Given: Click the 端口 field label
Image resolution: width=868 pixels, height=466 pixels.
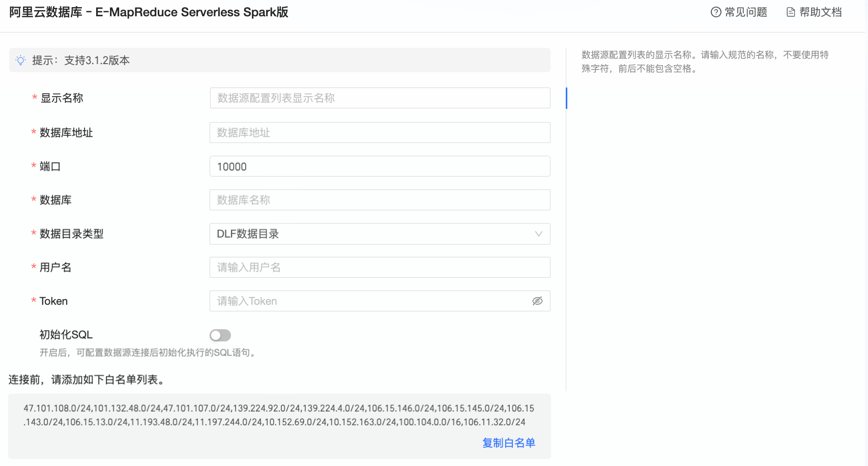Looking at the screenshot, I should tap(50, 166).
